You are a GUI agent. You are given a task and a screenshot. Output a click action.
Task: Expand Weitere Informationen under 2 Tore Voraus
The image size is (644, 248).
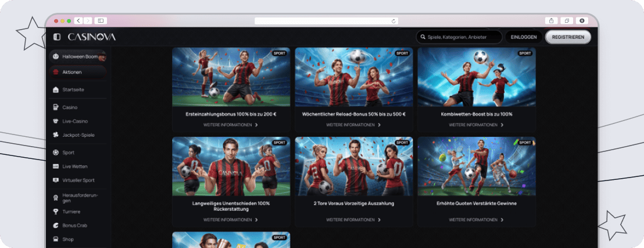[x=353, y=220]
